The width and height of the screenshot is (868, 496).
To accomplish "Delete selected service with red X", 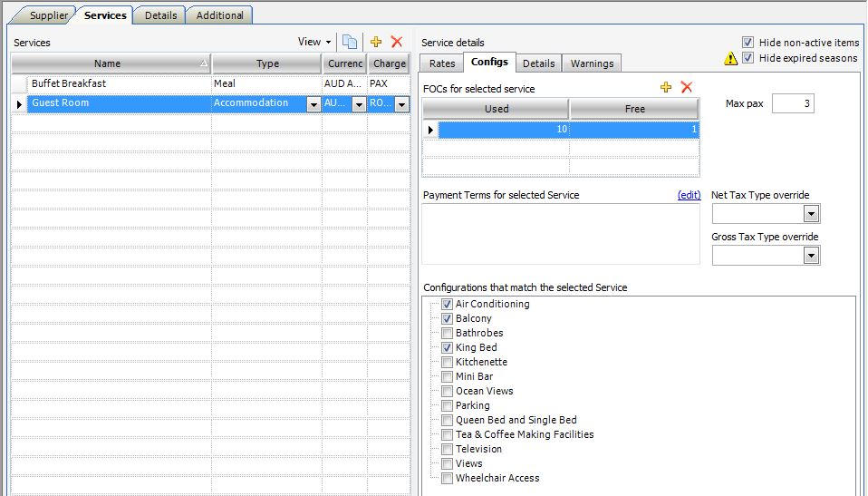I will pos(396,43).
